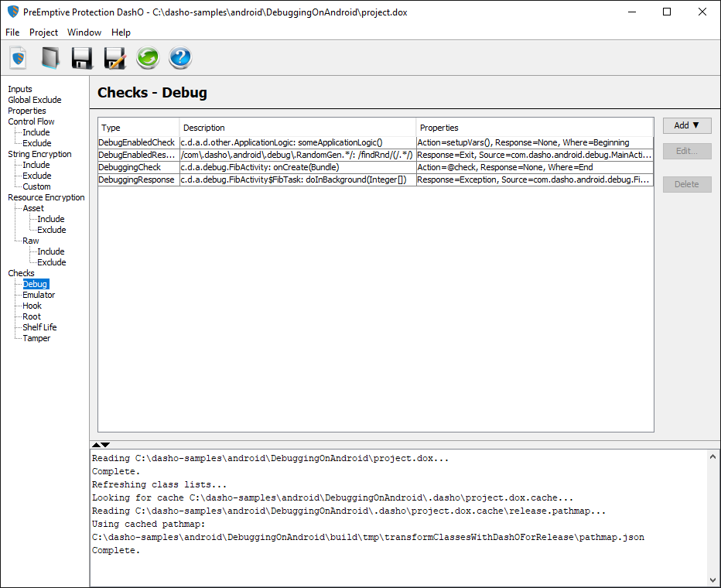
Task: Click Save As floppy-with-pencil icon
Action: click(114, 58)
